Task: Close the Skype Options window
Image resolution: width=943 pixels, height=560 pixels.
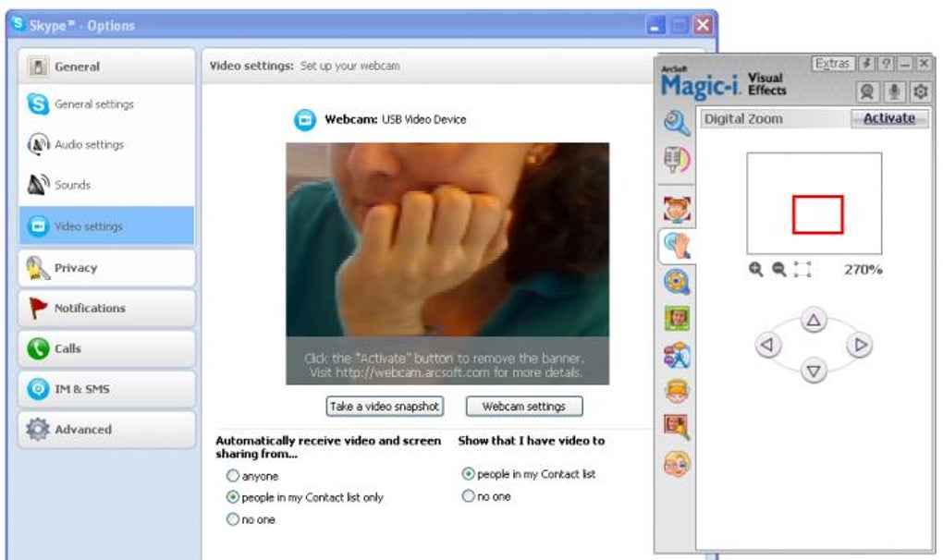Action: tap(703, 25)
